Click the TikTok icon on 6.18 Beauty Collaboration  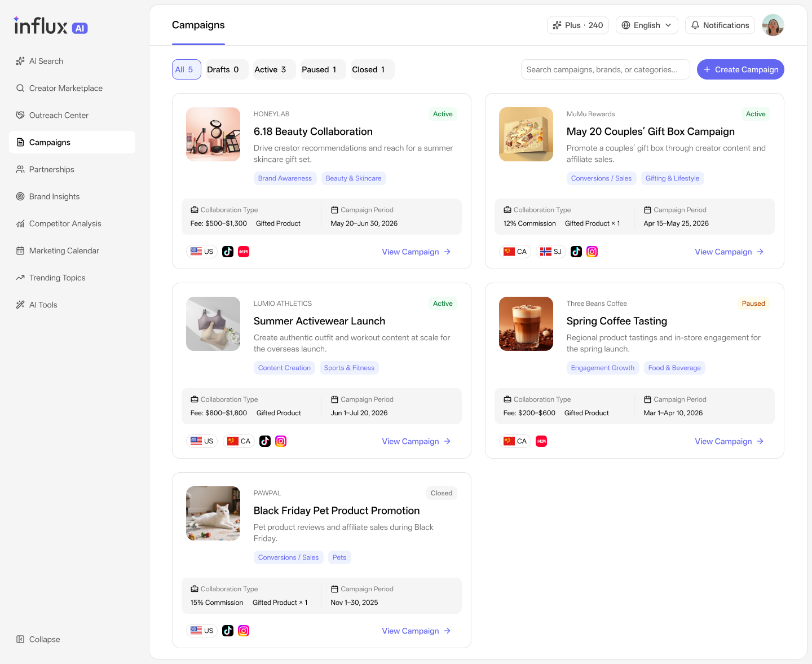click(x=228, y=252)
